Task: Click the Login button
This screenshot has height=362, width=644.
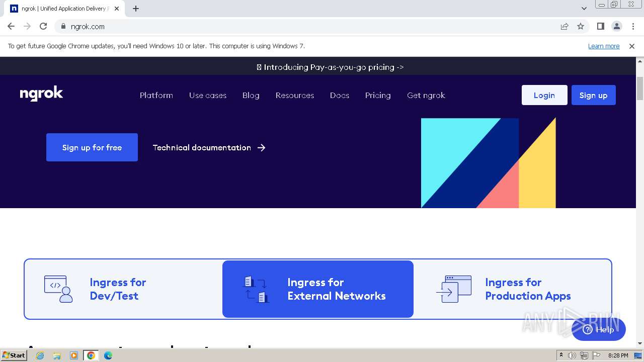Action: tap(544, 95)
